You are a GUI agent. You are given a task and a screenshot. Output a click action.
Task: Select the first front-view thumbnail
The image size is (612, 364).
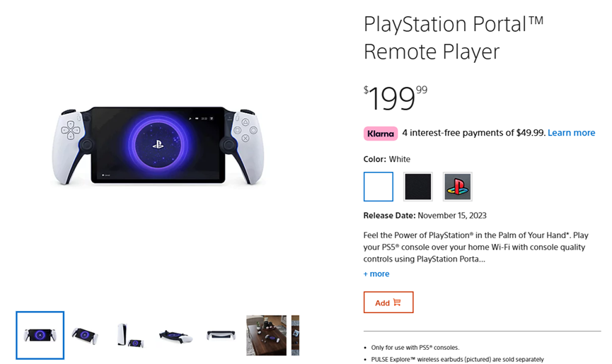click(x=40, y=335)
